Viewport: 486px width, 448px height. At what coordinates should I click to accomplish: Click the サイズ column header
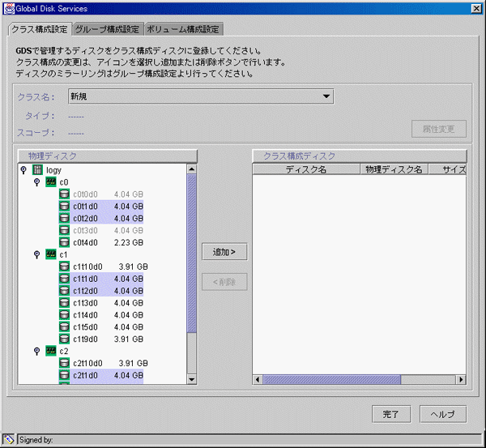(448, 169)
